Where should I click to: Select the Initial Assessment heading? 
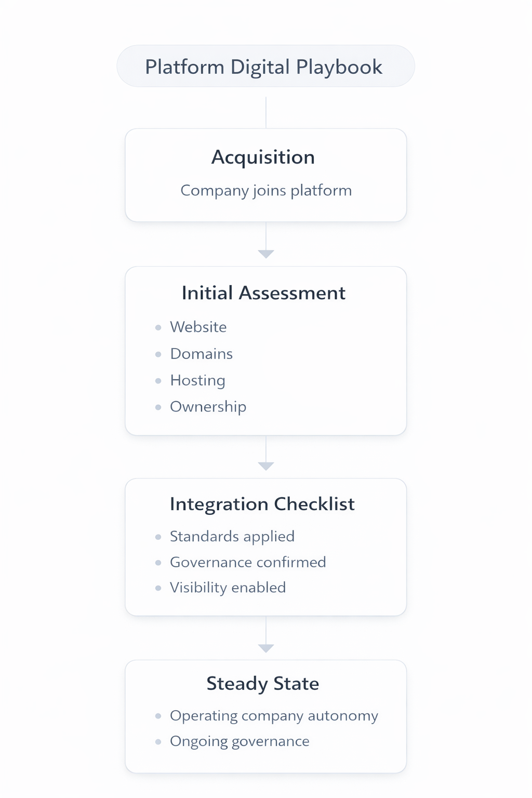pyautogui.click(x=263, y=293)
